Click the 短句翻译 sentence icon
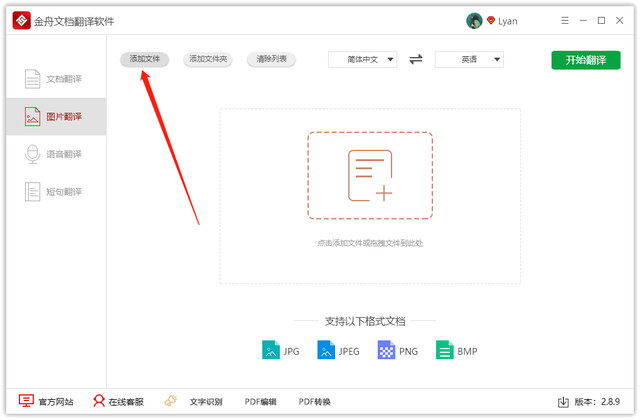The height and width of the screenshot is (420, 640). (32, 192)
